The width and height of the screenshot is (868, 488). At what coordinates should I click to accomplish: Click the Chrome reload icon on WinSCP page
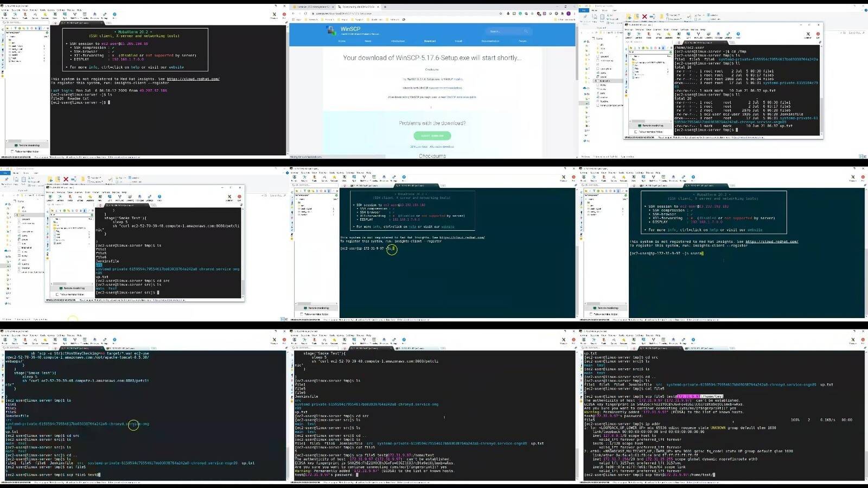point(305,13)
